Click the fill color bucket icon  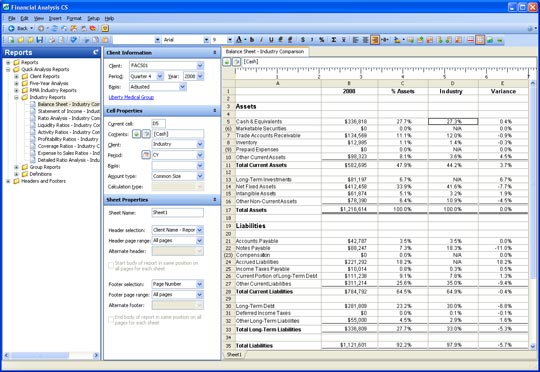(397, 40)
